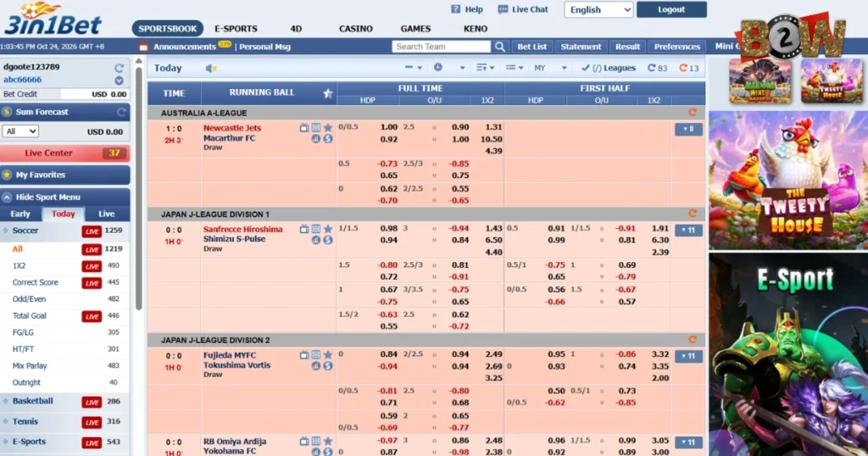The width and height of the screenshot is (868, 456).
Task: Open the 4D menu
Action: click(296, 29)
